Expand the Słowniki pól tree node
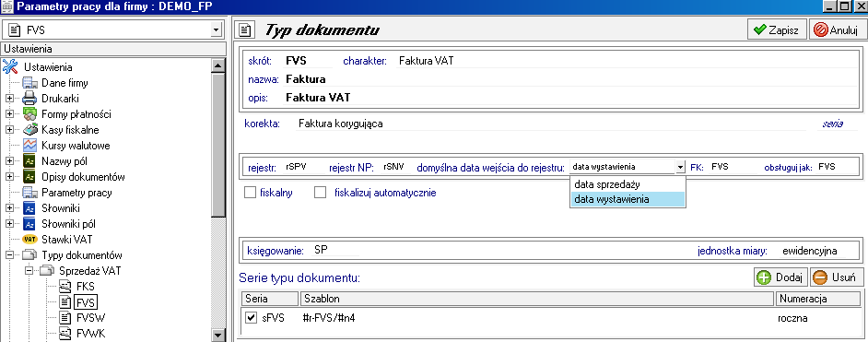 click(10, 224)
